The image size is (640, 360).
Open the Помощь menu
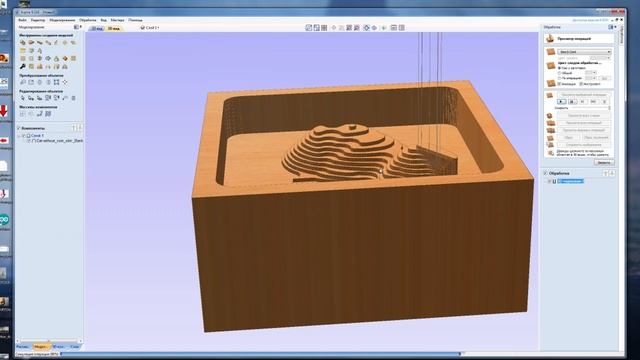tap(136, 20)
